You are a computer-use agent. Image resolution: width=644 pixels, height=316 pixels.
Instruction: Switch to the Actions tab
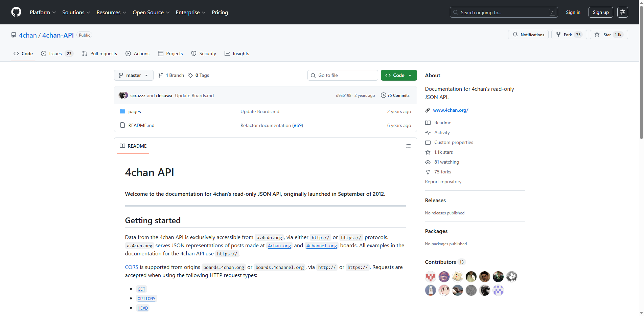coord(137,54)
